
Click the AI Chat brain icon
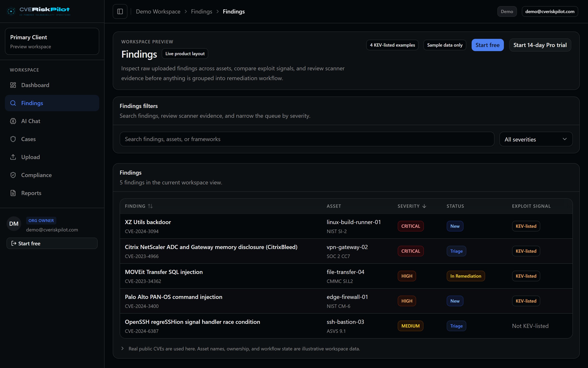tap(13, 121)
